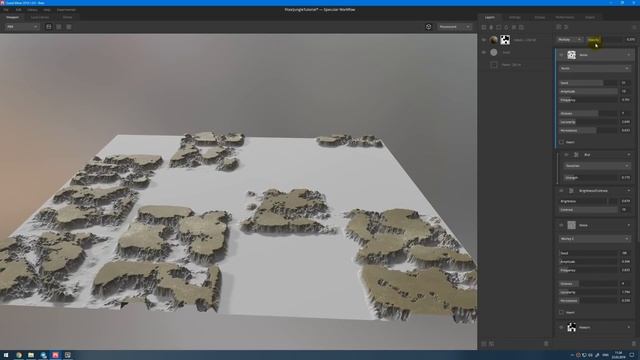
Task: Click the second icon above the blend mode dropdown
Action: [566, 27]
